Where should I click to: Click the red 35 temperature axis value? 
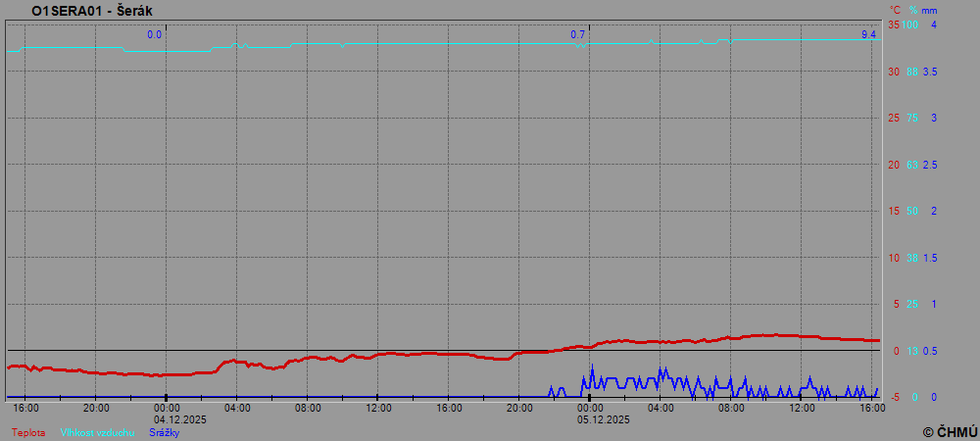893,24
